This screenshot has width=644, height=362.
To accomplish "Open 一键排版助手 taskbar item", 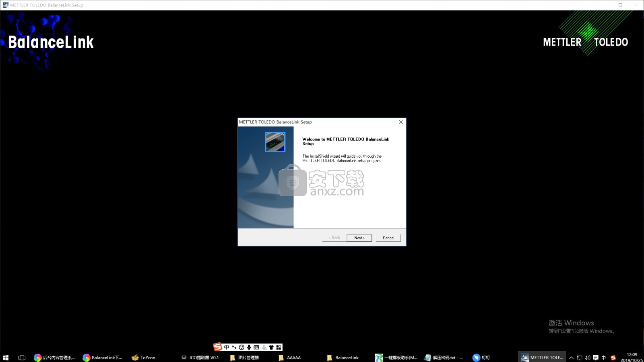I will pyautogui.click(x=395, y=357).
